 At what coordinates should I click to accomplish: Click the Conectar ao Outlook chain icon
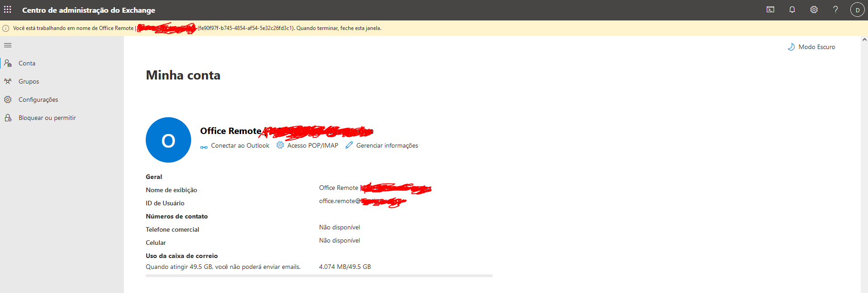(204, 147)
